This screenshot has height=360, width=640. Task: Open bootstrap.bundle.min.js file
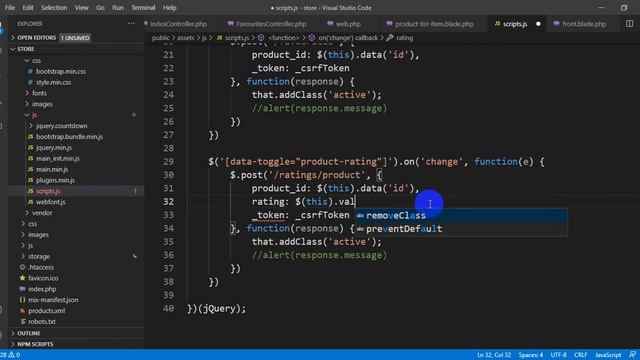(69, 137)
